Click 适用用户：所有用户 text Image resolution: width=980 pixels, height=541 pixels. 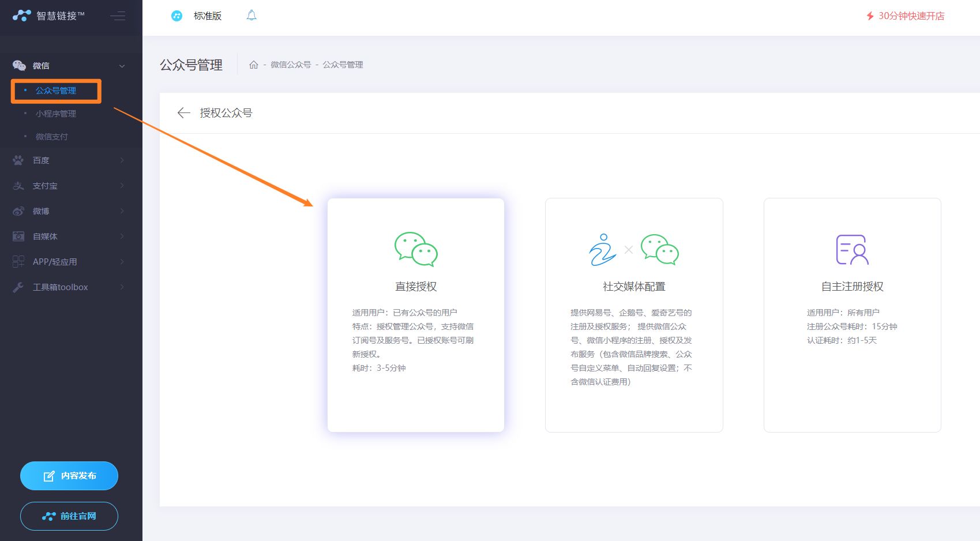tap(843, 313)
